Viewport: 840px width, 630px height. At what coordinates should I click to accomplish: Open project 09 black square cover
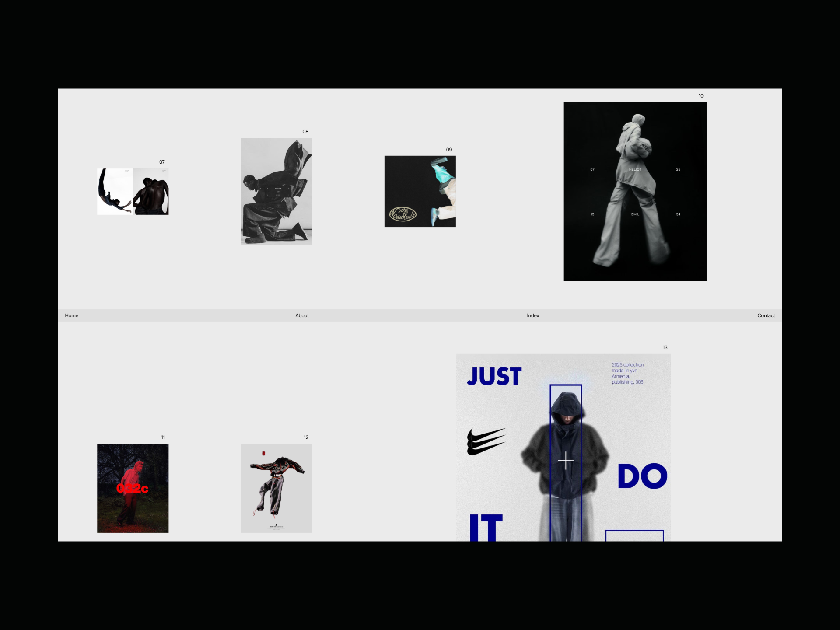click(x=420, y=191)
